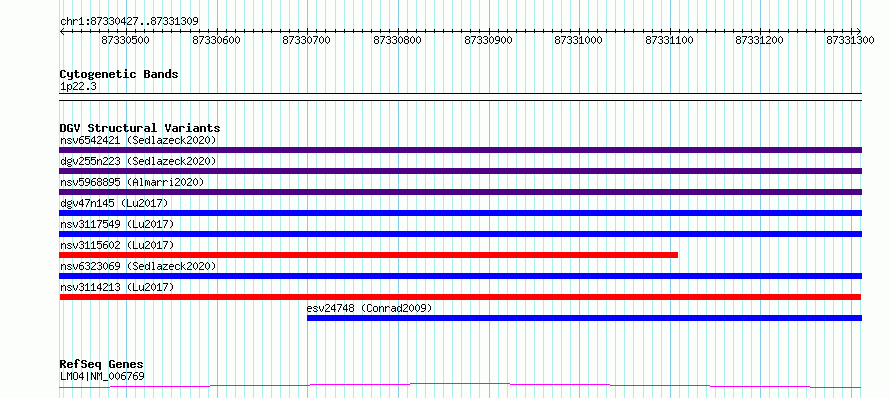
Task: Select the blue bar under nsv6323069
Action: [x=460, y=276]
